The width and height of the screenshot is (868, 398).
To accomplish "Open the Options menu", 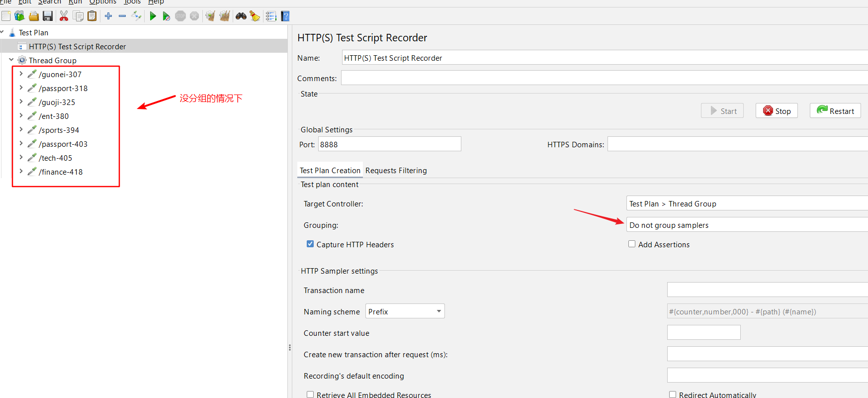I will click(102, 2).
